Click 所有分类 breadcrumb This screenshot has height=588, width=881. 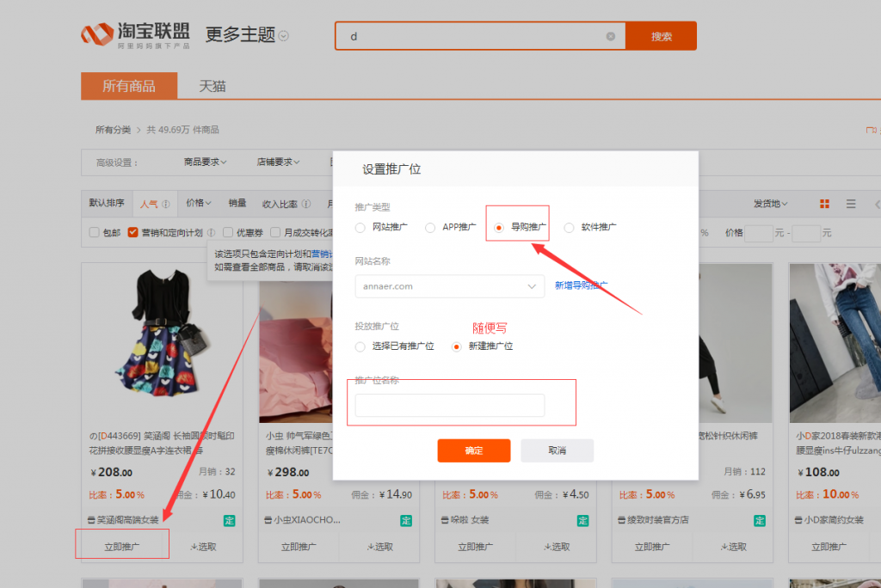coord(113,130)
